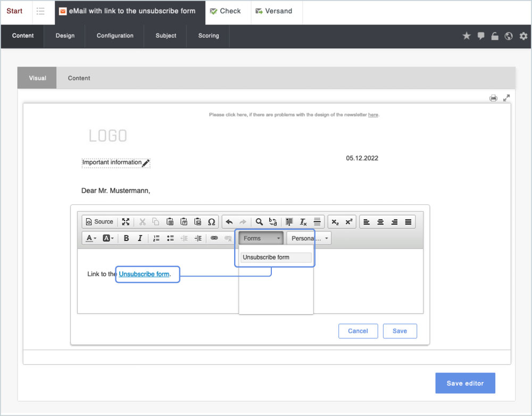Open the gear settings icon
This screenshot has width=532, height=416.
523,36
